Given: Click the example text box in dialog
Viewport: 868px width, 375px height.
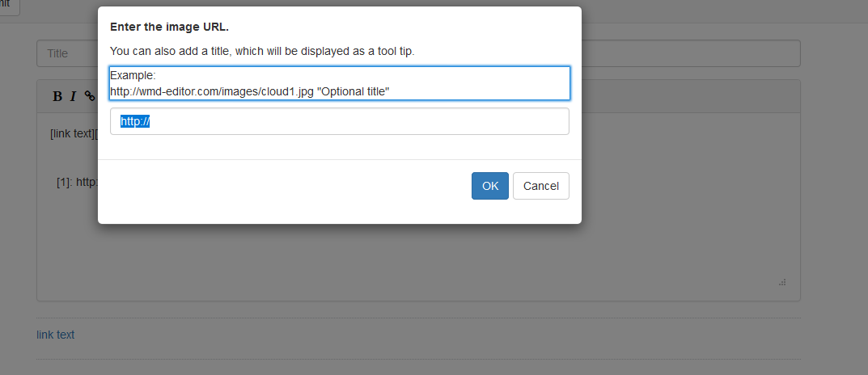Looking at the screenshot, I should pos(339,83).
